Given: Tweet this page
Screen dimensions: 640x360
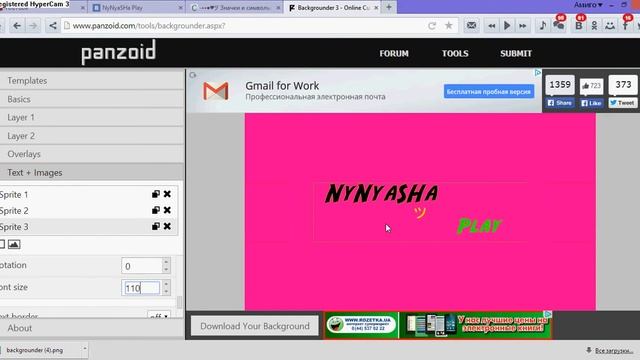Looking at the screenshot, I should tap(622, 103).
